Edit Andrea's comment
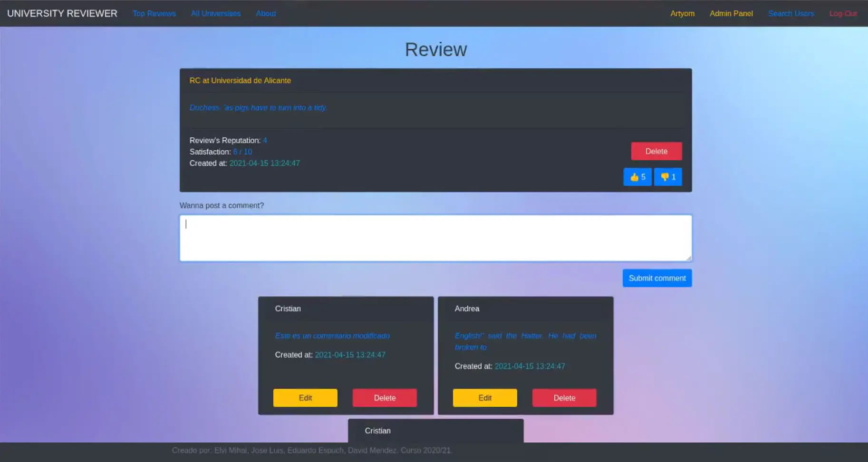 tap(485, 398)
